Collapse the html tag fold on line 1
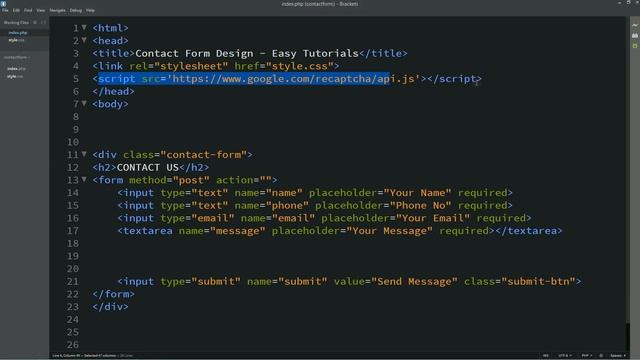The width and height of the screenshot is (640, 360). pos(84,27)
